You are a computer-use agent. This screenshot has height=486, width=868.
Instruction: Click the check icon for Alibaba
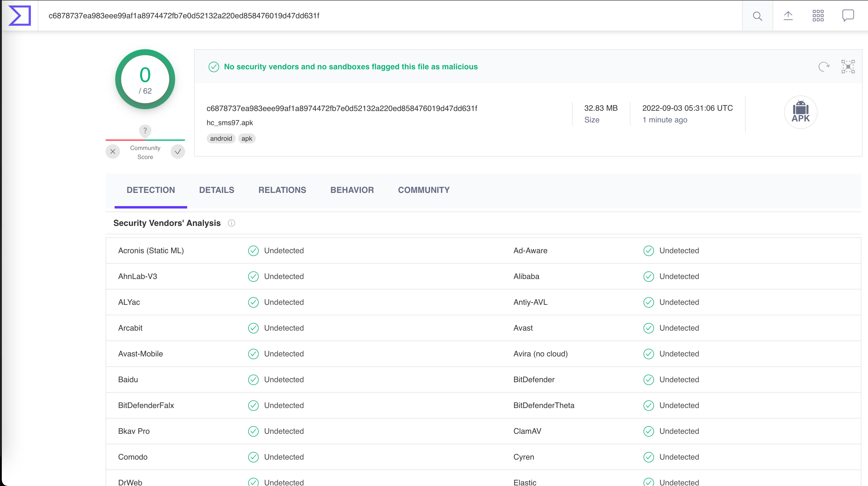pos(648,277)
